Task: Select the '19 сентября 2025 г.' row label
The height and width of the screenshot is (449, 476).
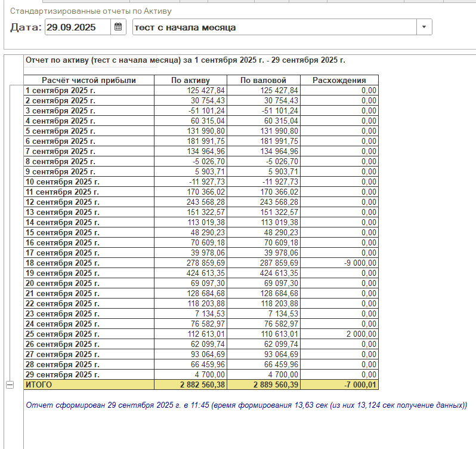Action: coord(89,273)
